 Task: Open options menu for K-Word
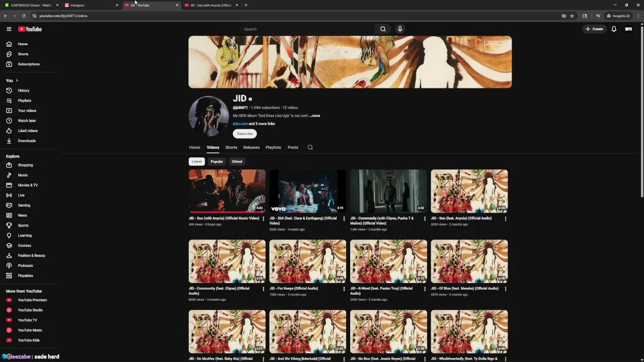425,289
